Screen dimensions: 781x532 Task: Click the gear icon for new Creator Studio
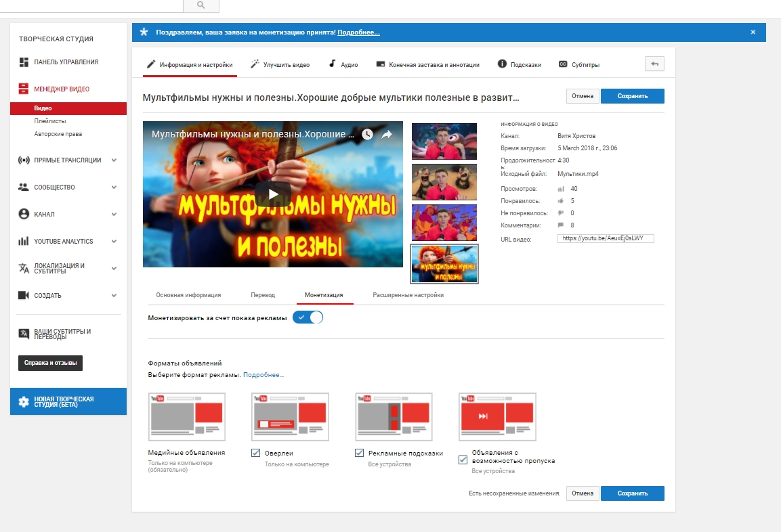pyautogui.click(x=24, y=401)
